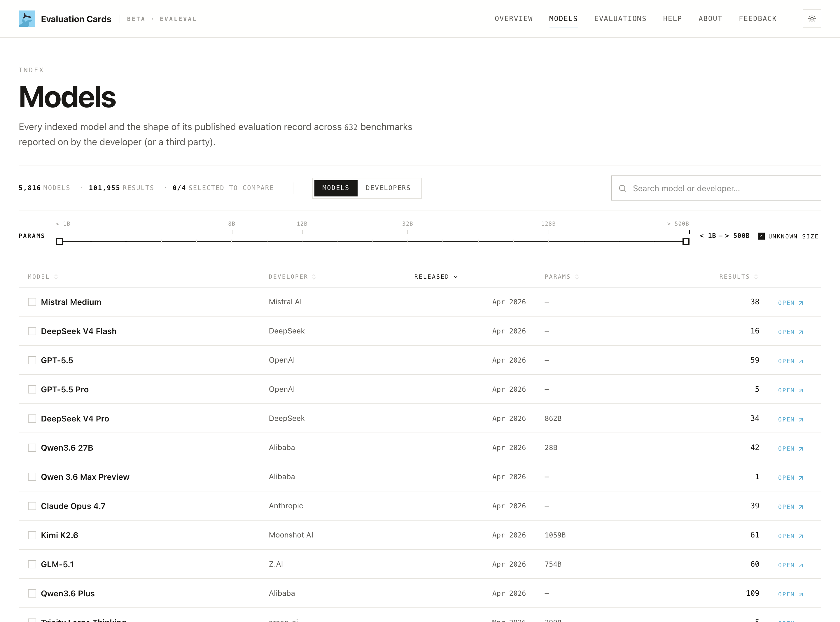
Task: Click the arrow icon for DeepSeek V4 Flash
Action: pyautogui.click(x=801, y=332)
